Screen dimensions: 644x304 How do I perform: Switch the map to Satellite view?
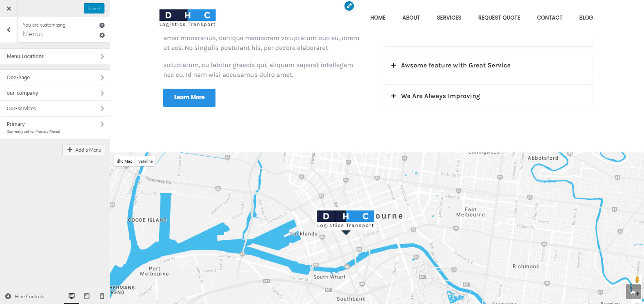tap(145, 161)
